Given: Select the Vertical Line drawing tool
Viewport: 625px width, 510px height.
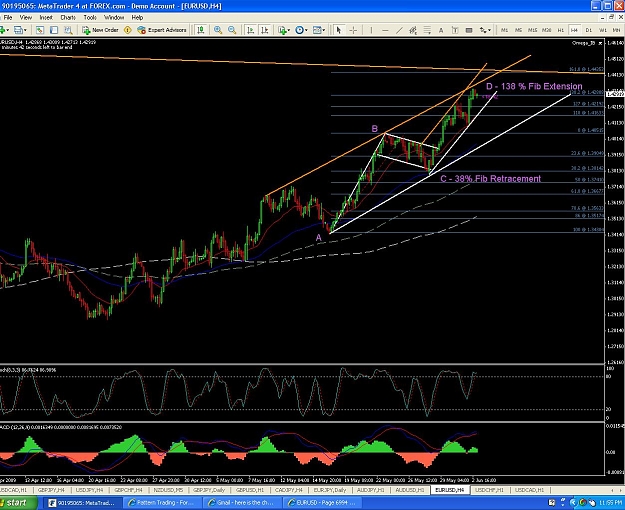Looking at the screenshot, I should point(371,30).
